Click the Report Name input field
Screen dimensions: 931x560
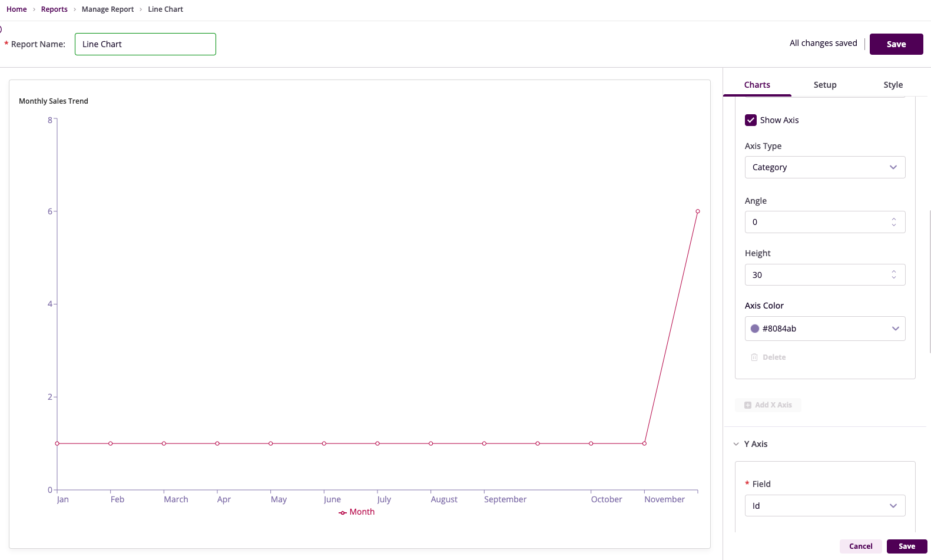tap(145, 44)
